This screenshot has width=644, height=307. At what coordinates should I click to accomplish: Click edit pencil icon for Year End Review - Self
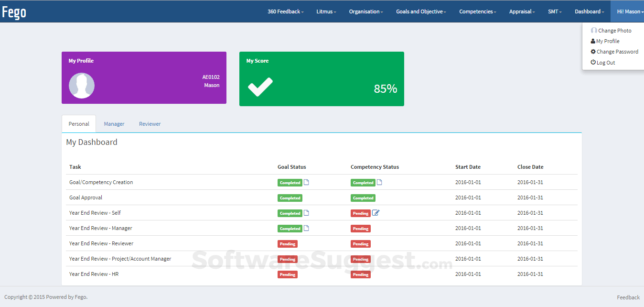pyautogui.click(x=376, y=213)
